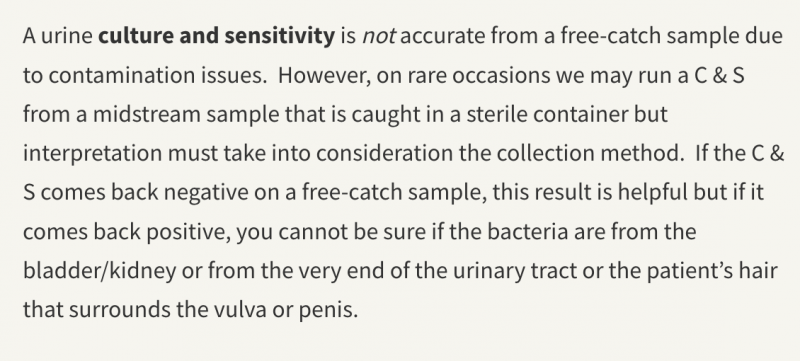The image size is (800, 361).
Task: Click the word 'positive' in the sixth line
Action: [191, 232]
